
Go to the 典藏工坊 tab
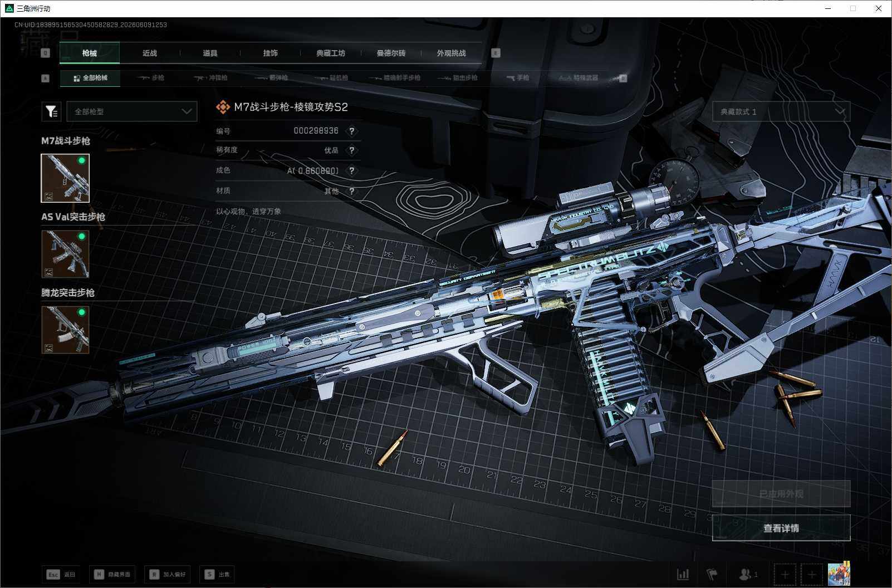(331, 53)
